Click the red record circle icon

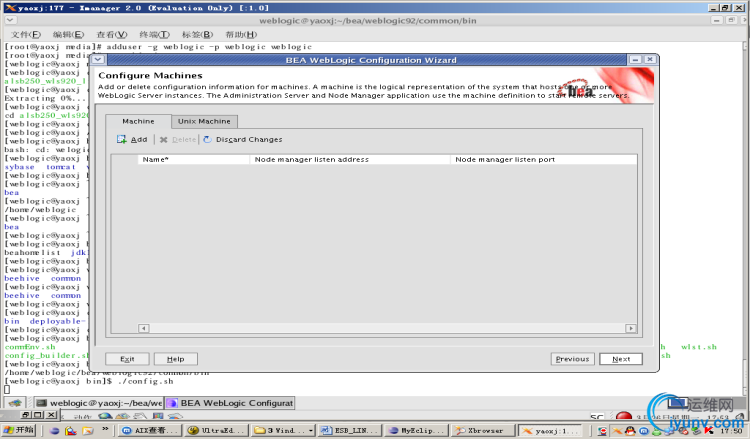coord(624,416)
